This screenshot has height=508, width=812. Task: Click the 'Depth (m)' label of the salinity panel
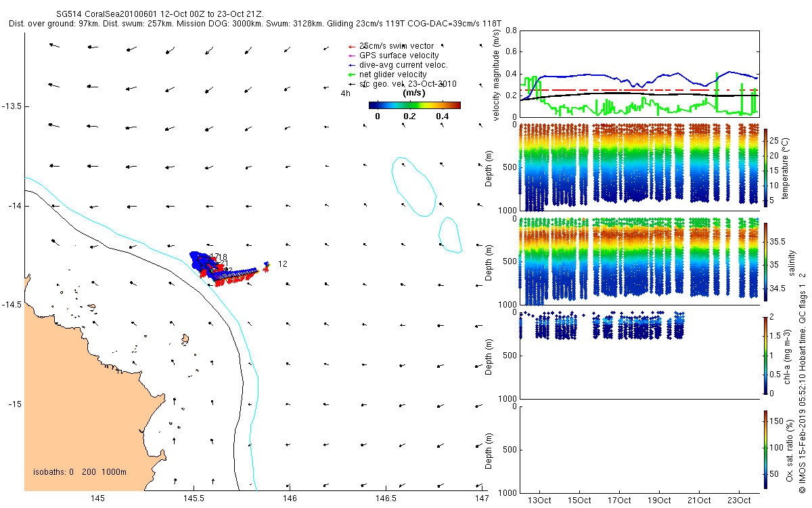(489, 262)
